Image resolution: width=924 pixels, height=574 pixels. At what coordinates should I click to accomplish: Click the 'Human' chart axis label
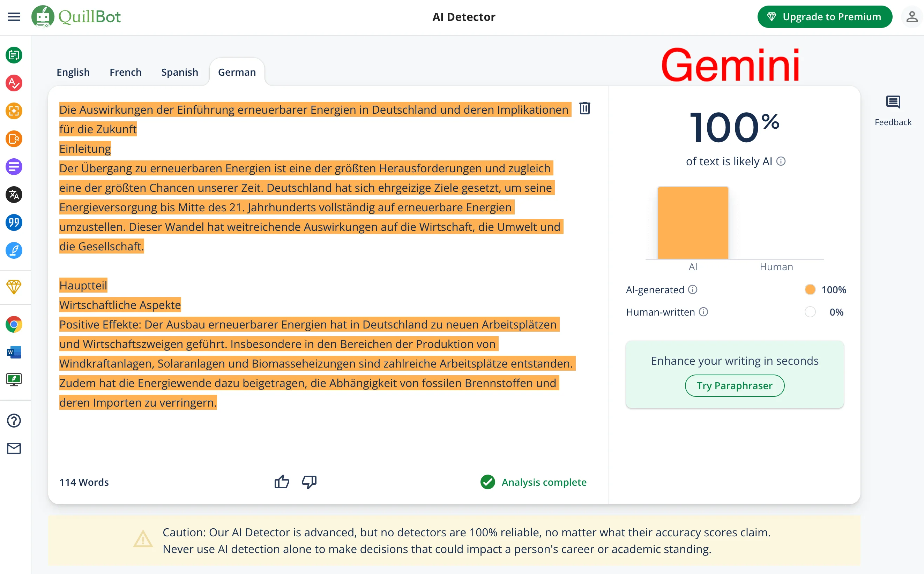pyautogui.click(x=776, y=267)
